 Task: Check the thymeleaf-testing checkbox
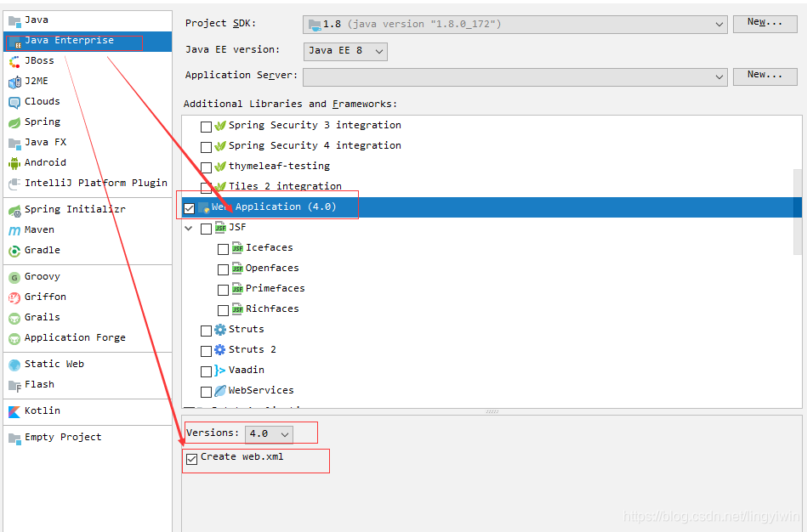pos(206,167)
